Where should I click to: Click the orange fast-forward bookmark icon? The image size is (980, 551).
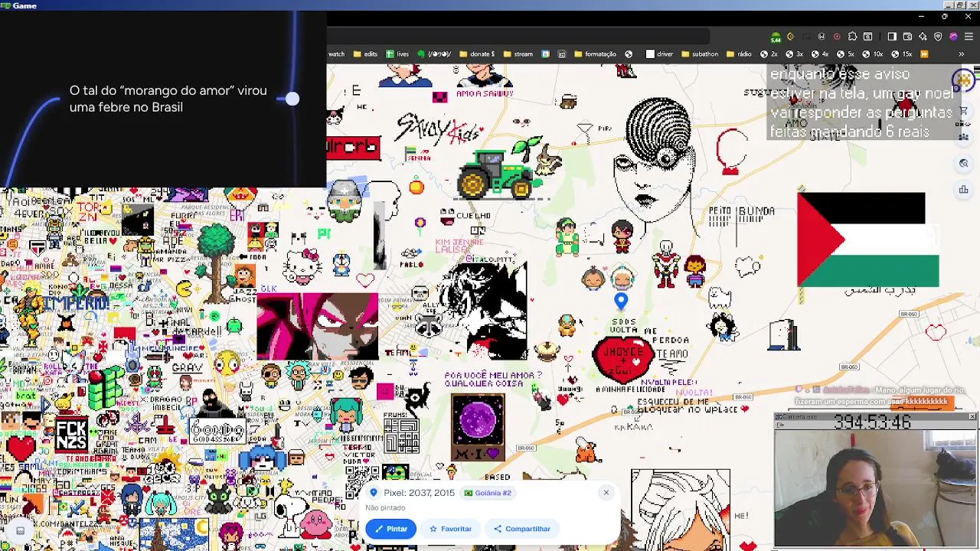(924, 54)
